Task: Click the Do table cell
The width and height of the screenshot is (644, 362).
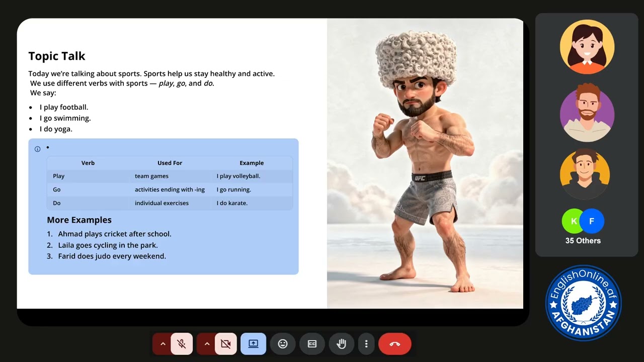Action: [x=89, y=203]
